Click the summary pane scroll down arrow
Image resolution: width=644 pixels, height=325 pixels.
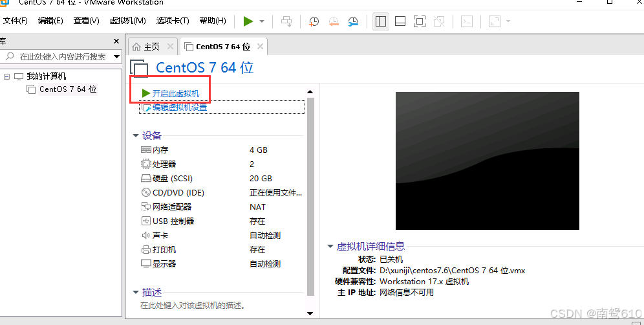pos(310,313)
